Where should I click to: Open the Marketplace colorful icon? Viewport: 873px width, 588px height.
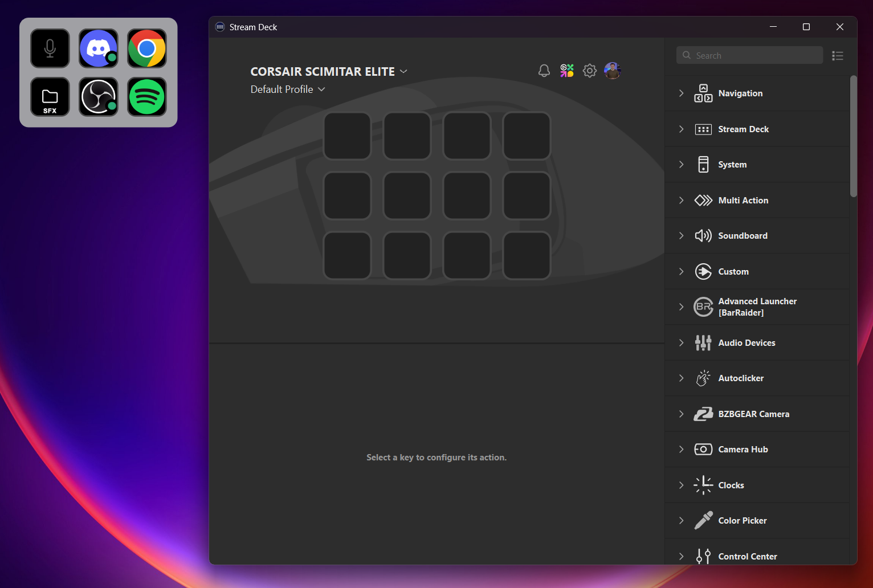[x=567, y=71]
